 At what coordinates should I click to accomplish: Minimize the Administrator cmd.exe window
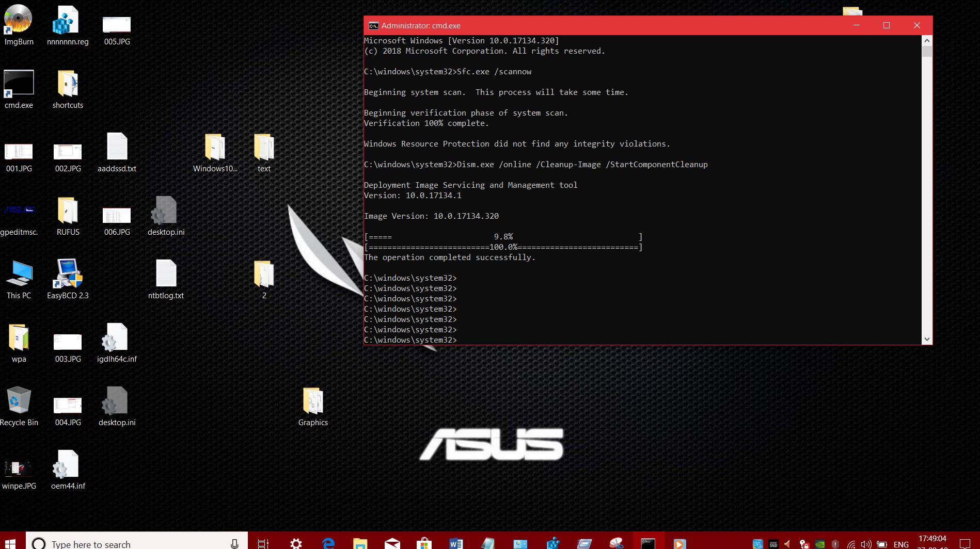pyautogui.click(x=857, y=25)
